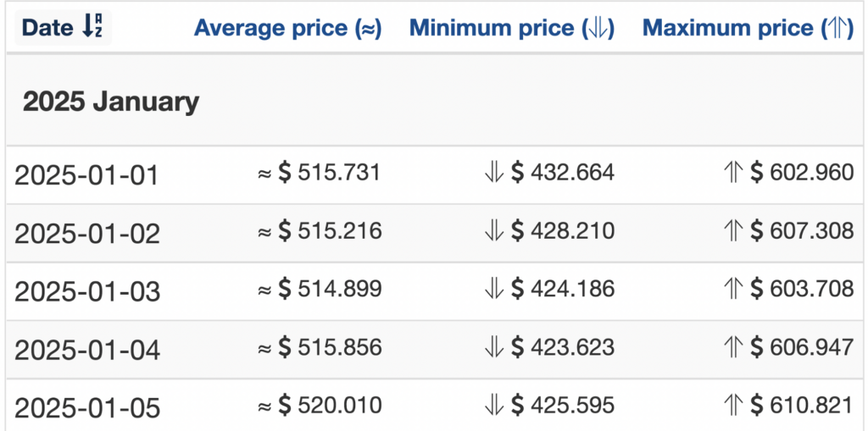
Task: Sort by Minimum price column
Action: click(512, 28)
